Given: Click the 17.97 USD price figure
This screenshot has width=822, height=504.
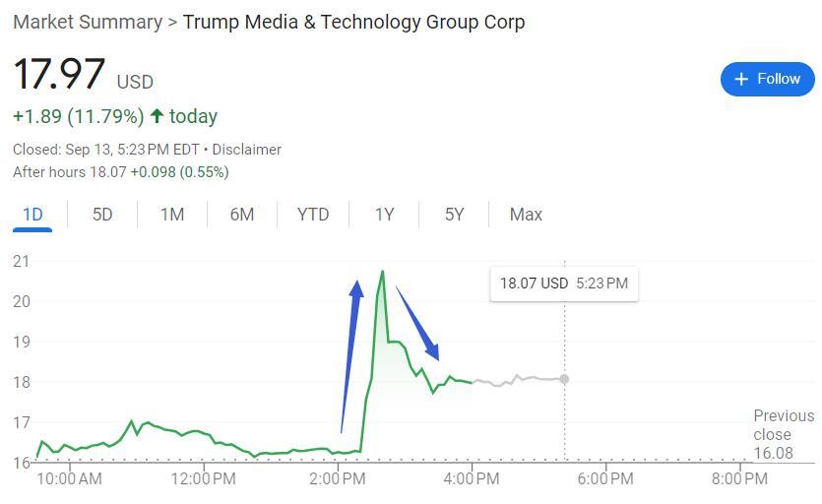Looking at the screenshot, I should (x=59, y=76).
